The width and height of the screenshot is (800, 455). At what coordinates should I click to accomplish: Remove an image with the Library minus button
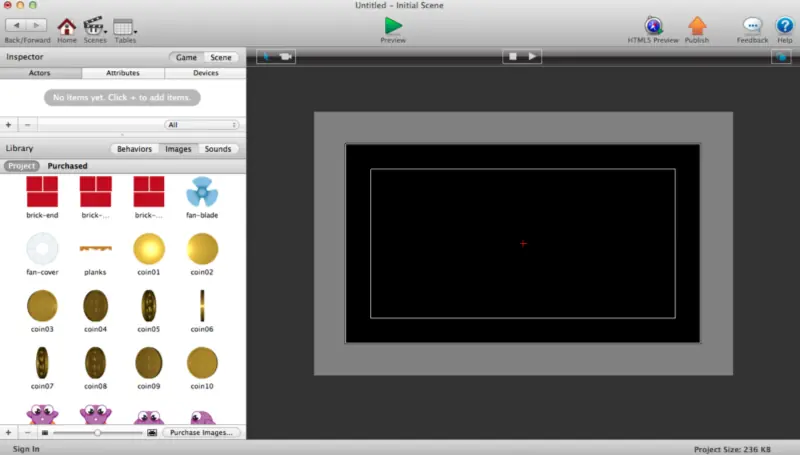(x=28, y=433)
